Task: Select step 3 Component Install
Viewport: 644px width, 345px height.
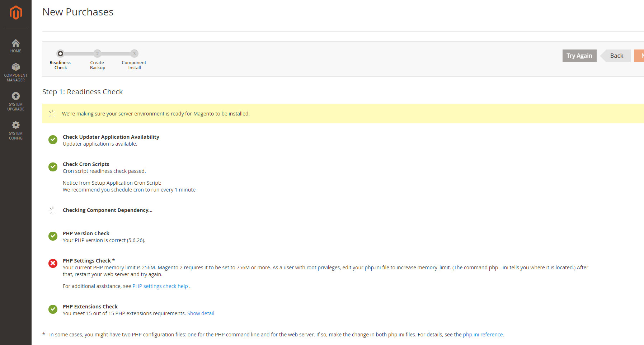Action: [134, 54]
